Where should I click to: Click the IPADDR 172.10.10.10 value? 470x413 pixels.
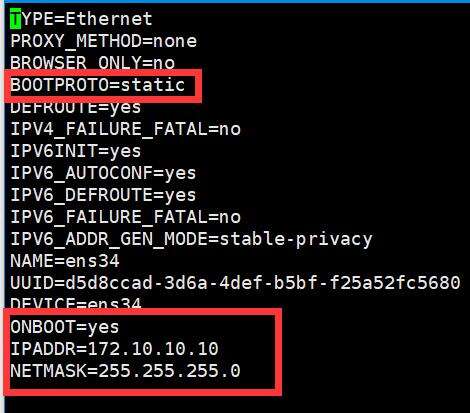[x=153, y=349]
